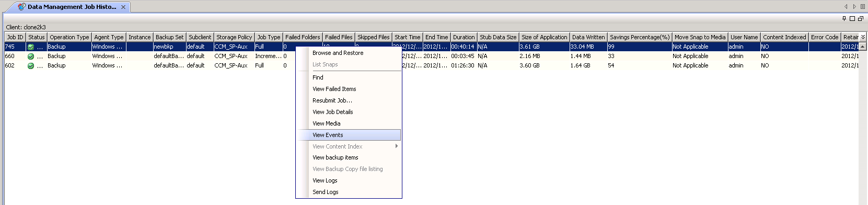Click the 01:26:30 duration cell
The width and height of the screenshot is (868, 205).
[x=464, y=65]
